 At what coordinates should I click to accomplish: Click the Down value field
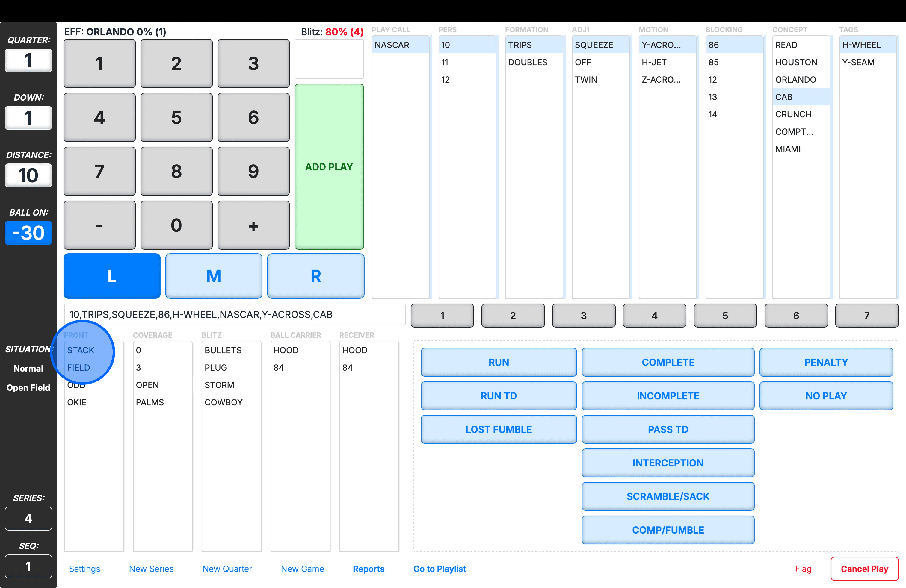[x=28, y=118]
